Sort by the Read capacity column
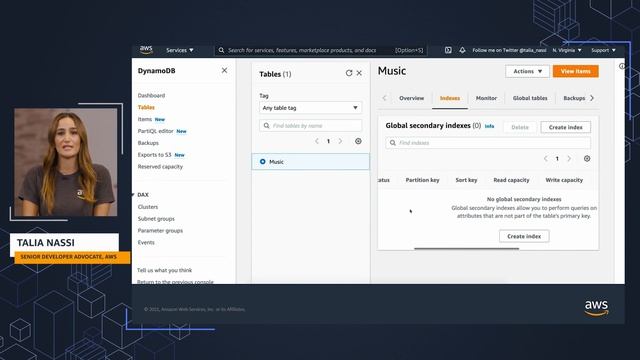The image size is (640, 360). 511,180
